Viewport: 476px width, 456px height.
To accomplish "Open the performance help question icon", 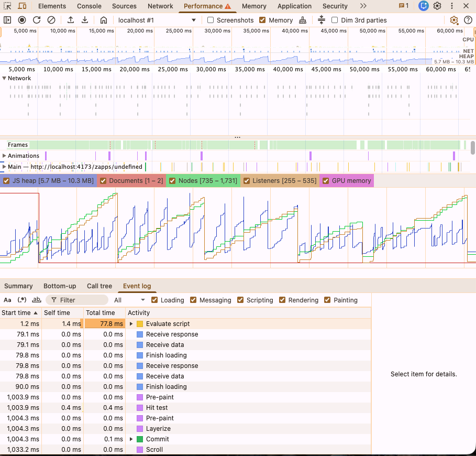I will [468, 20].
